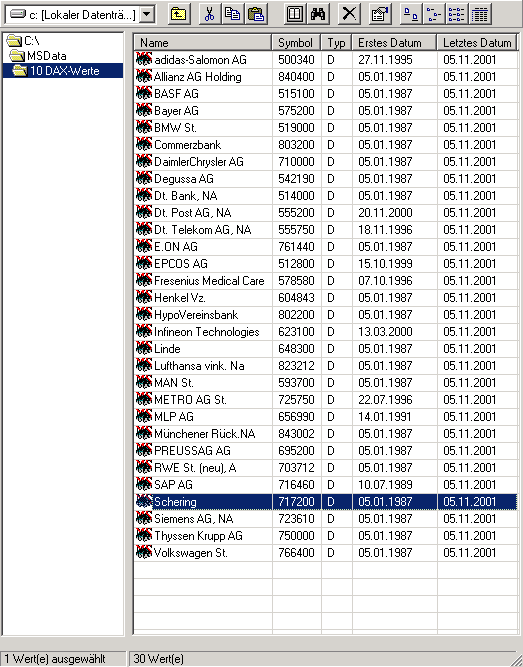Image resolution: width=523 pixels, height=667 pixels.
Task: Open the Properties toolbar icon
Action: tap(380, 14)
